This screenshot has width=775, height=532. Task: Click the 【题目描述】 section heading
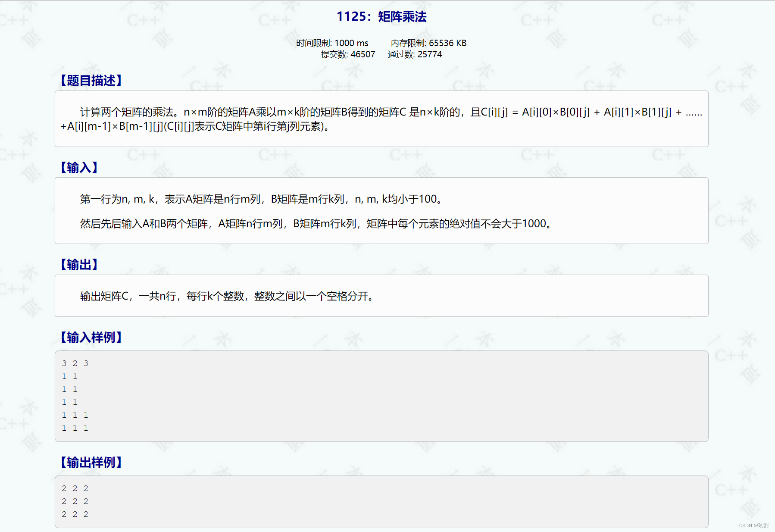[91, 80]
